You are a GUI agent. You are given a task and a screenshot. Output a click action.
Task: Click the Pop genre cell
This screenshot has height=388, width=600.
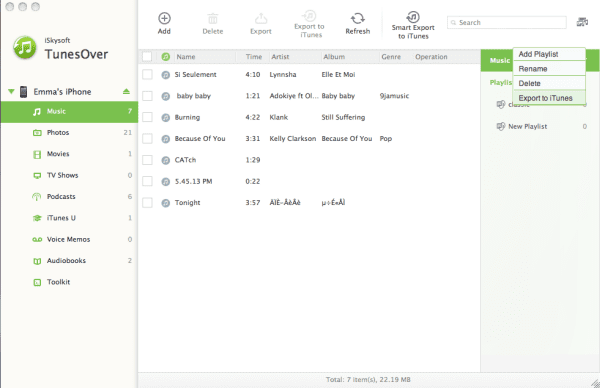coord(386,139)
